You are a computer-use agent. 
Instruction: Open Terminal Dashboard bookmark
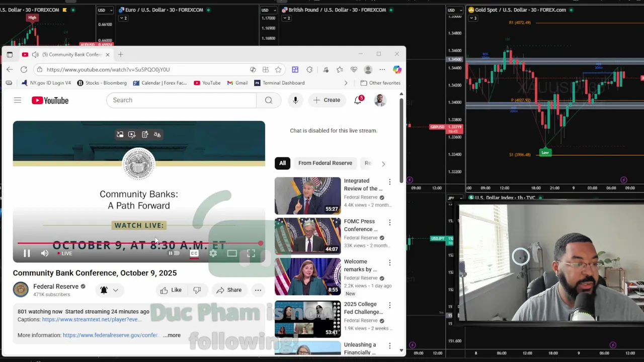(279, 83)
